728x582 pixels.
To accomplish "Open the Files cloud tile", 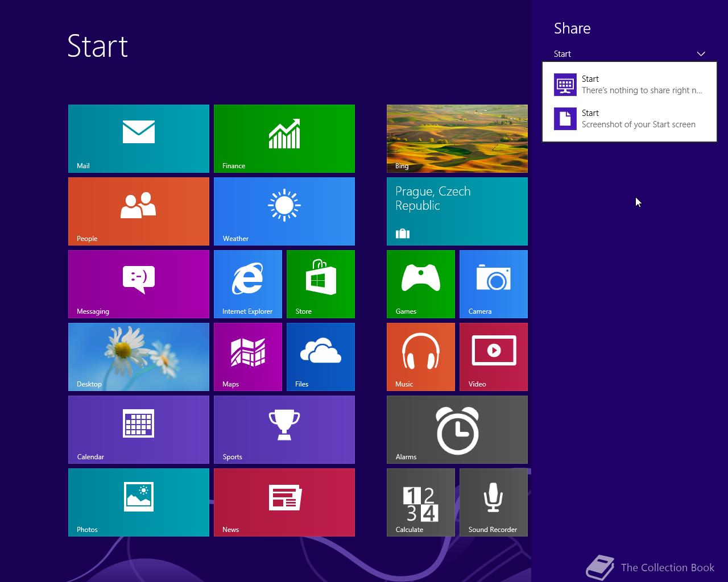I will point(321,357).
